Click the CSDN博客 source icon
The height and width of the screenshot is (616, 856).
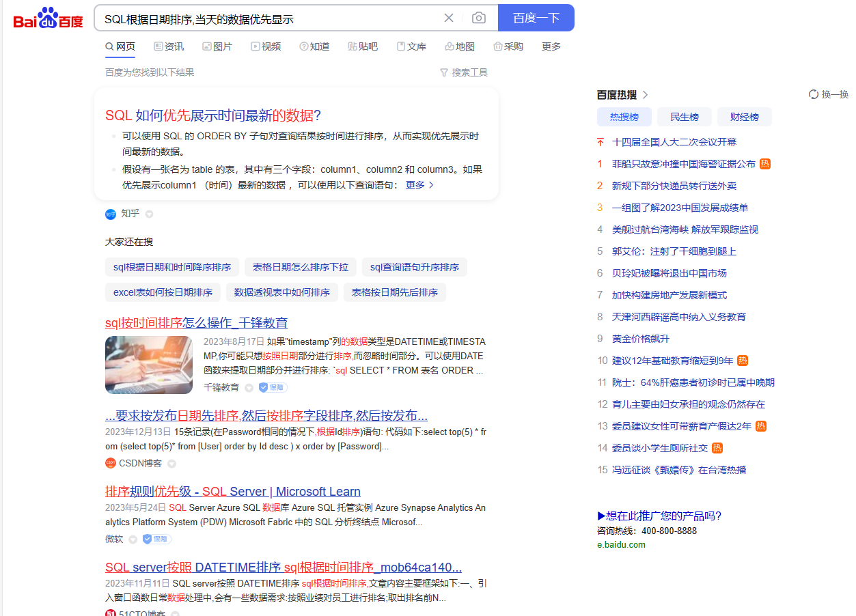click(x=111, y=463)
